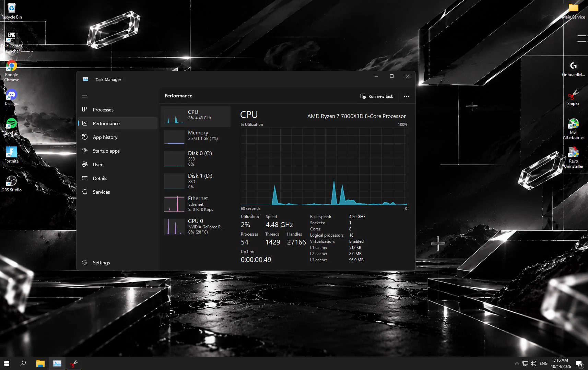Open the Task Manager hamburger navigation menu
This screenshot has height=370, width=588.
pyautogui.click(x=85, y=96)
